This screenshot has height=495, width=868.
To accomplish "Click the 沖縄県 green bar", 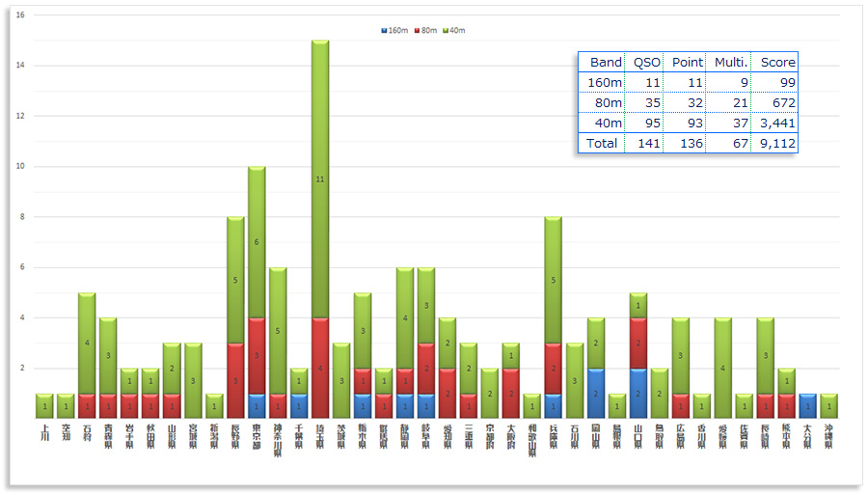I will pyautogui.click(x=829, y=406).
